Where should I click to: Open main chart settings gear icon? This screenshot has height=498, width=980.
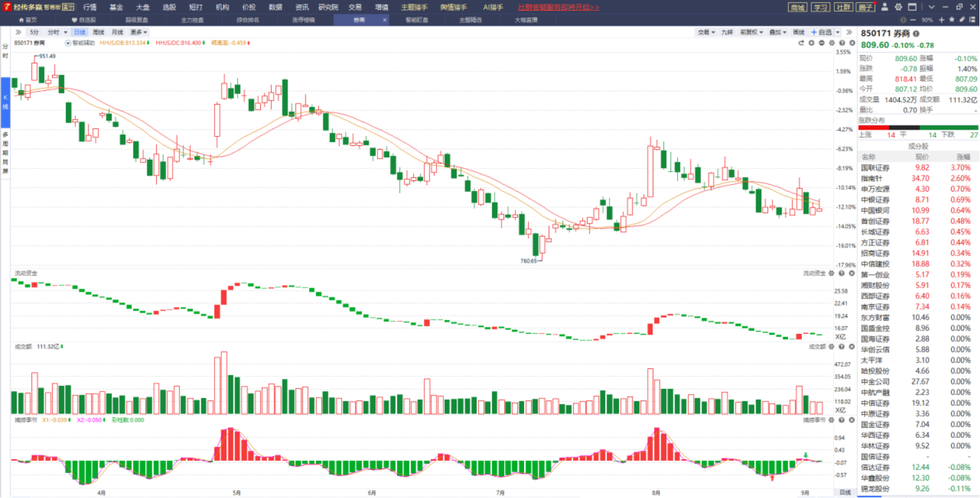tap(832, 43)
